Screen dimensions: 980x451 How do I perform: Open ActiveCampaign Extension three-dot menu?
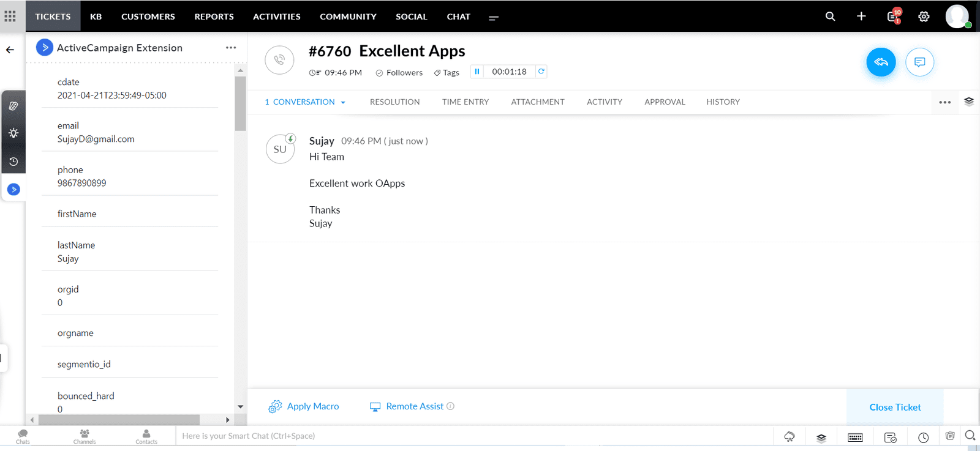231,48
